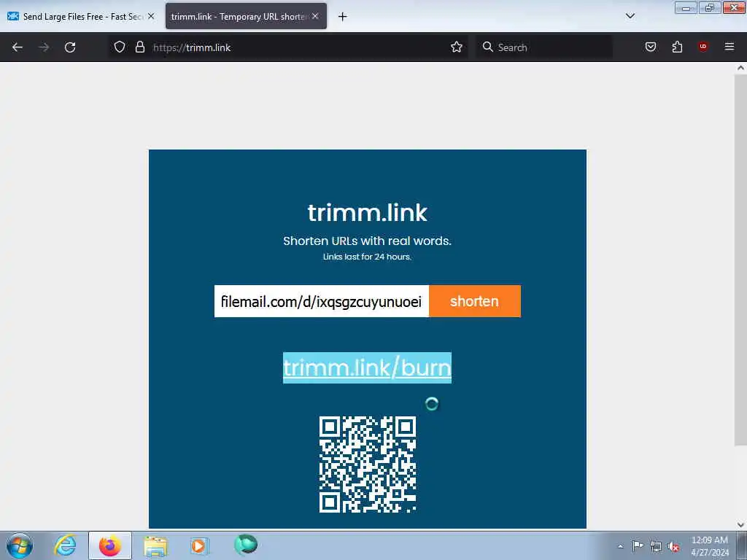The height and width of the screenshot is (560, 747).
Task: Close the Send Large Files Free tab
Action: (x=151, y=16)
